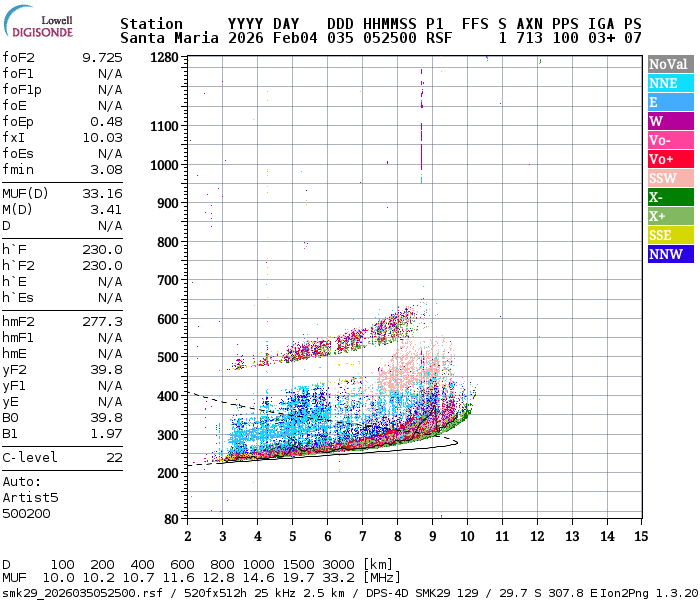Select the NNE cyan legend swatch
The height and width of the screenshot is (600, 700).
coord(670,83)
